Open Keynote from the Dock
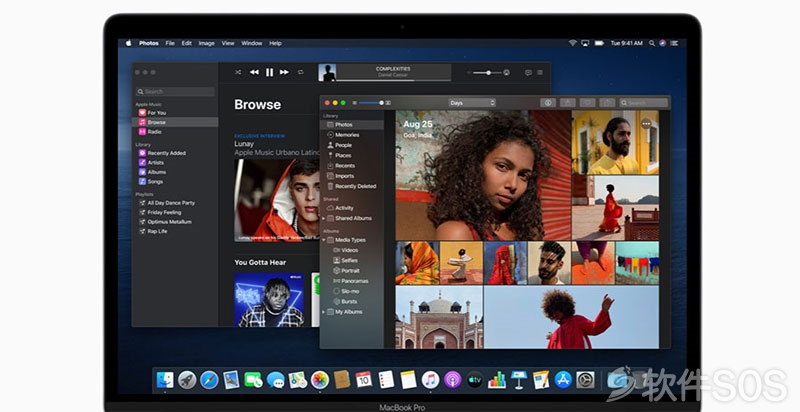 click(519, 380)
